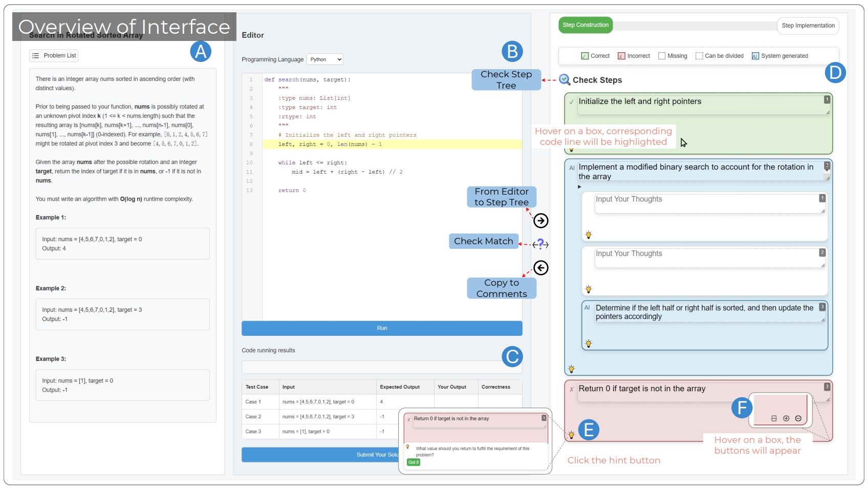Screen dimensions: 868x489
Task: Click hint bulb in 'Return 0' step box
Action: click(x=571, y=435)
